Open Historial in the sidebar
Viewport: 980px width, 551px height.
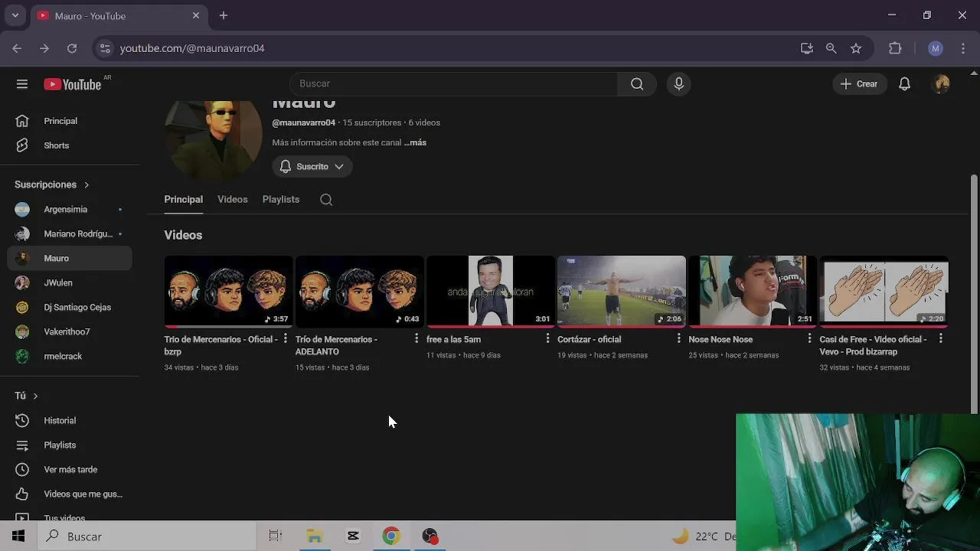click(x=70, y=420)
